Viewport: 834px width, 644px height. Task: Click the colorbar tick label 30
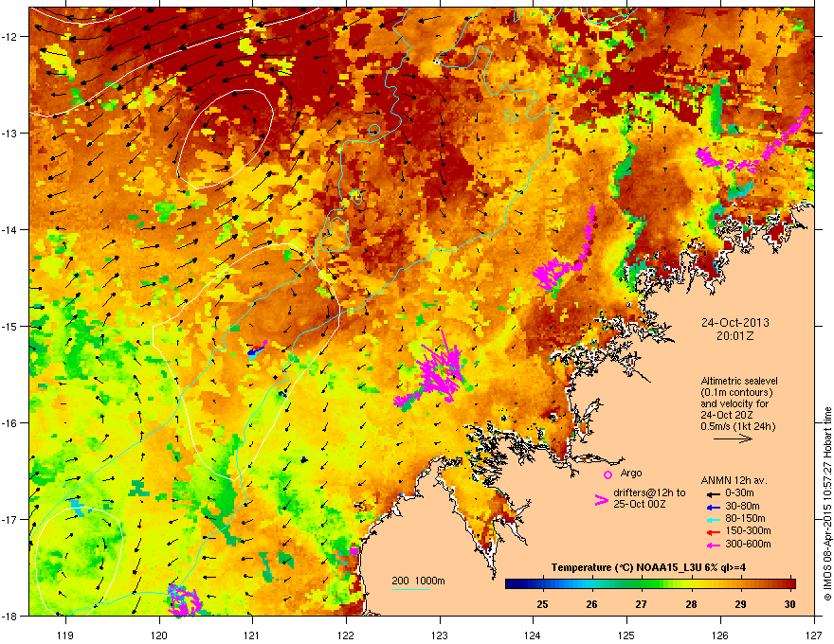[789, 604]
